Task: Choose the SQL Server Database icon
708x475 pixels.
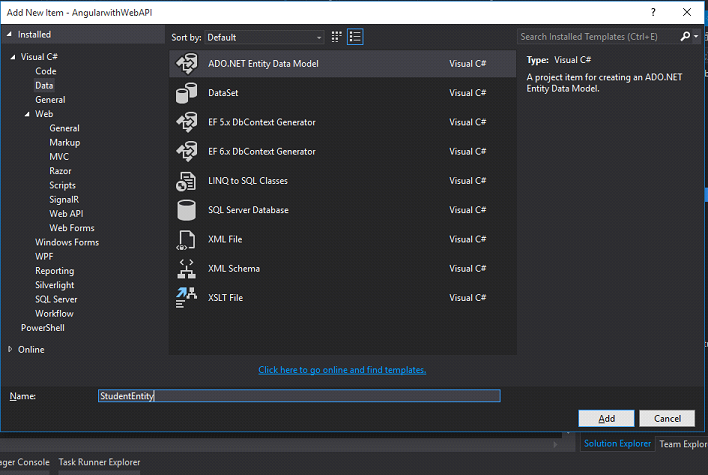Action: click(x=186, y=210)
